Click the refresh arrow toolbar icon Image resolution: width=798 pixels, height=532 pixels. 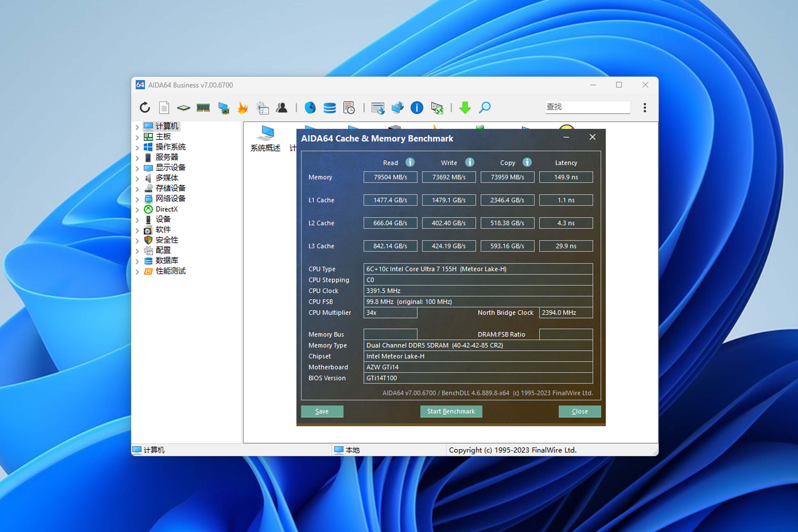pyautogui.click(x=145, y=107)
